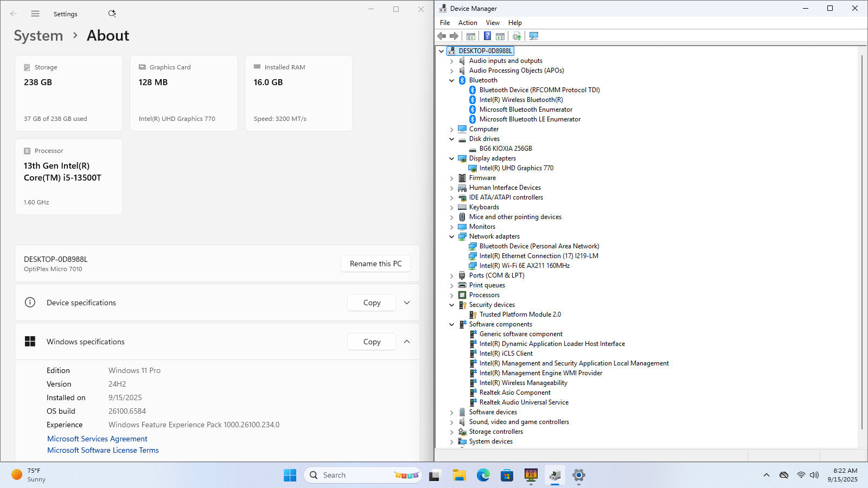Expand Audio inputs and outputs
The image size is (868, 488).
[x=452, y=61]
